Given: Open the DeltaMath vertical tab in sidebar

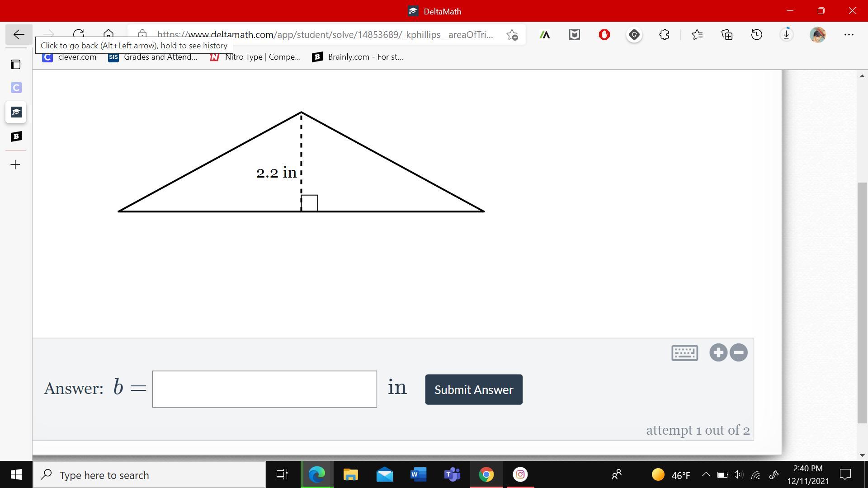Looking at the screenshot, I should 16,112.
